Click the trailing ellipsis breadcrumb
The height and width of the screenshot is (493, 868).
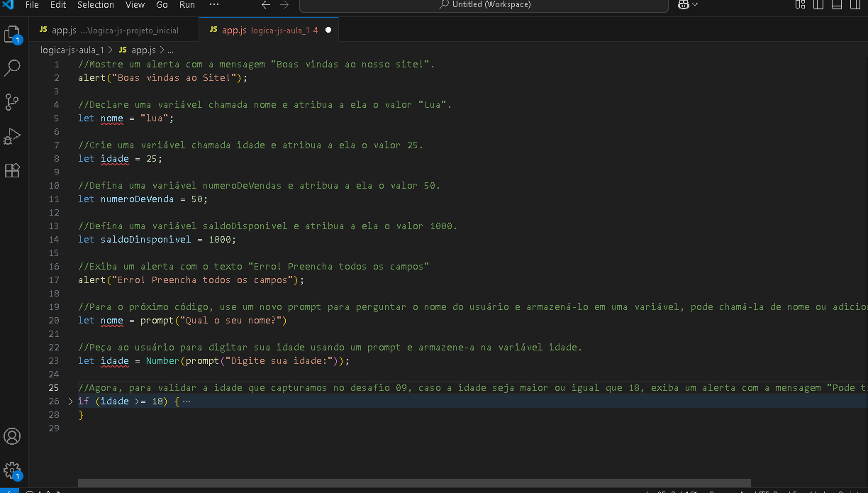click(170, 50)
